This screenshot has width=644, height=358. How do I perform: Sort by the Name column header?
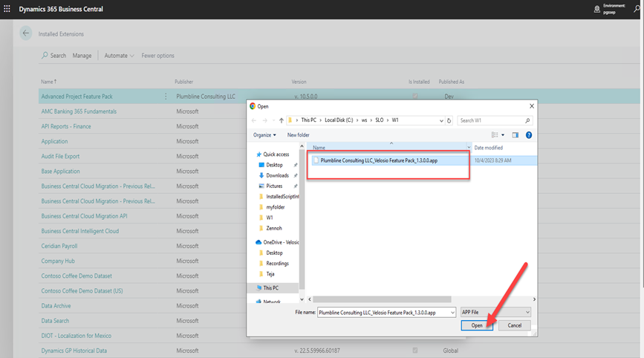(x=49, y=82)
